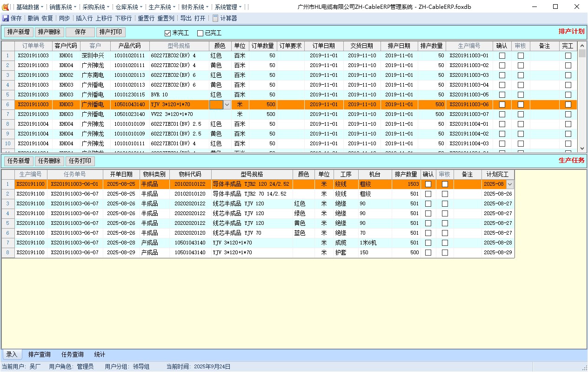
Task: Expand the 颜色 dropdown in highlighted row 6
Action: (x=227, y=105)
